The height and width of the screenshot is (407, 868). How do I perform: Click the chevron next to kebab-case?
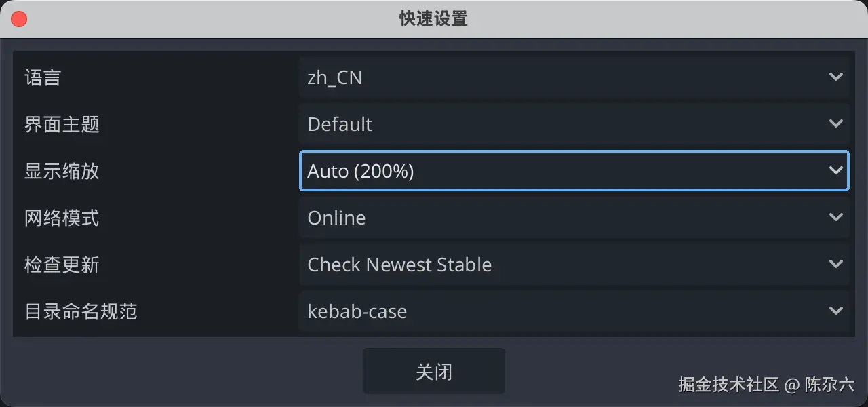coord(835,311)
